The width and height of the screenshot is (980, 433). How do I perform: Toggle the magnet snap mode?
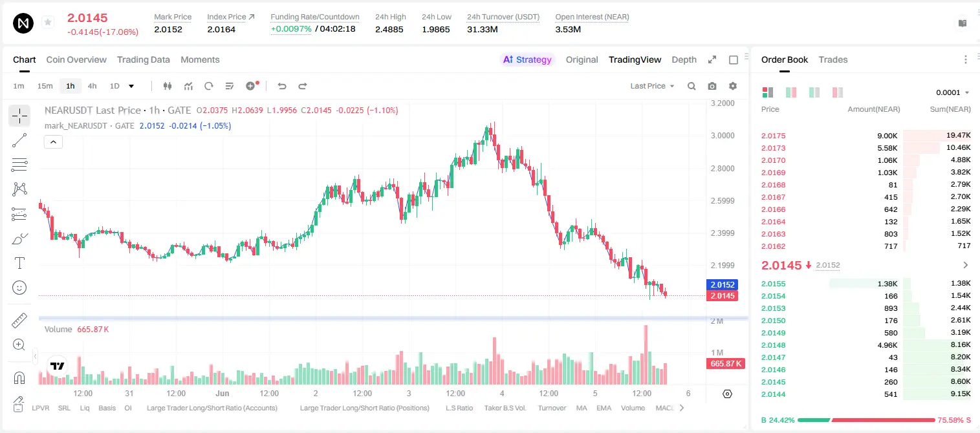(19, 377)
